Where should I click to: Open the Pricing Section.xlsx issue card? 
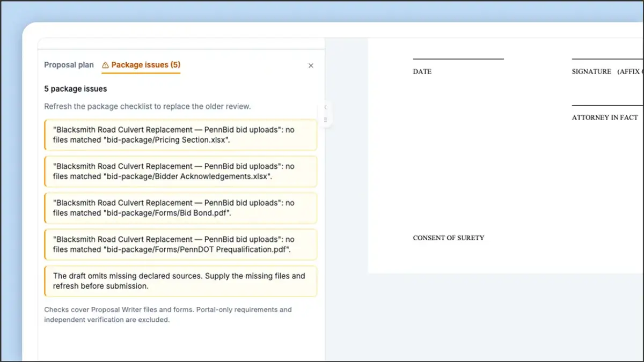click(x=180, y=135)
